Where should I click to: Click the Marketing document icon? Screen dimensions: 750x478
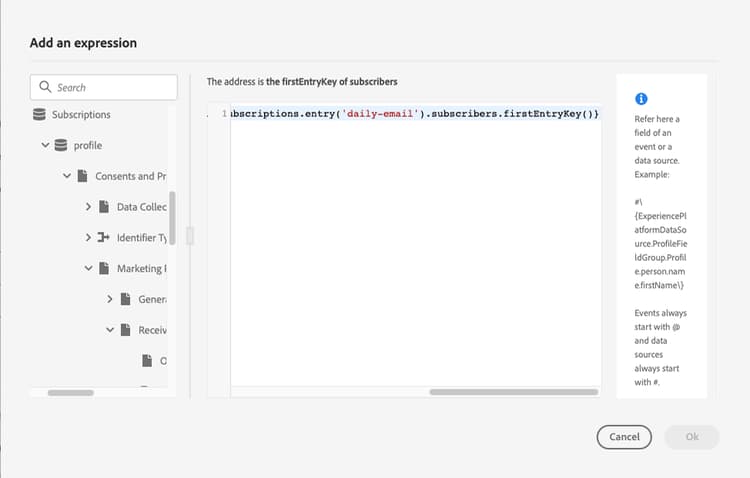pyautogui.click(x=104, y=268)
